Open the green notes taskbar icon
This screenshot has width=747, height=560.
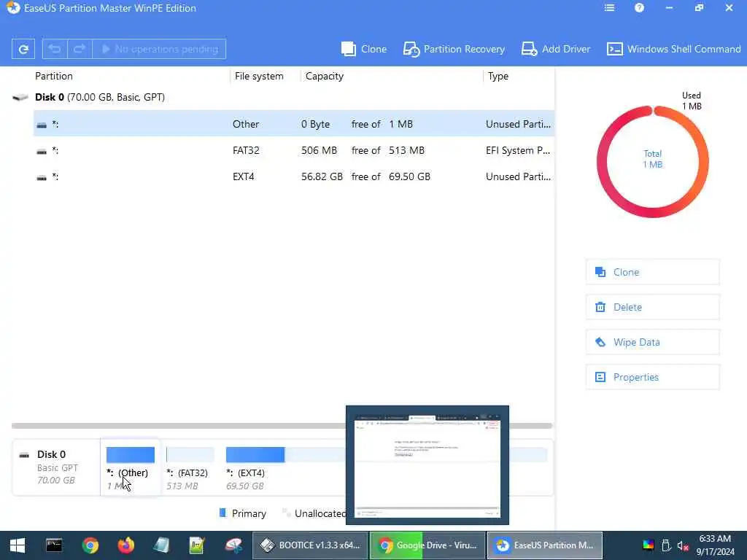tap(197, 545)
